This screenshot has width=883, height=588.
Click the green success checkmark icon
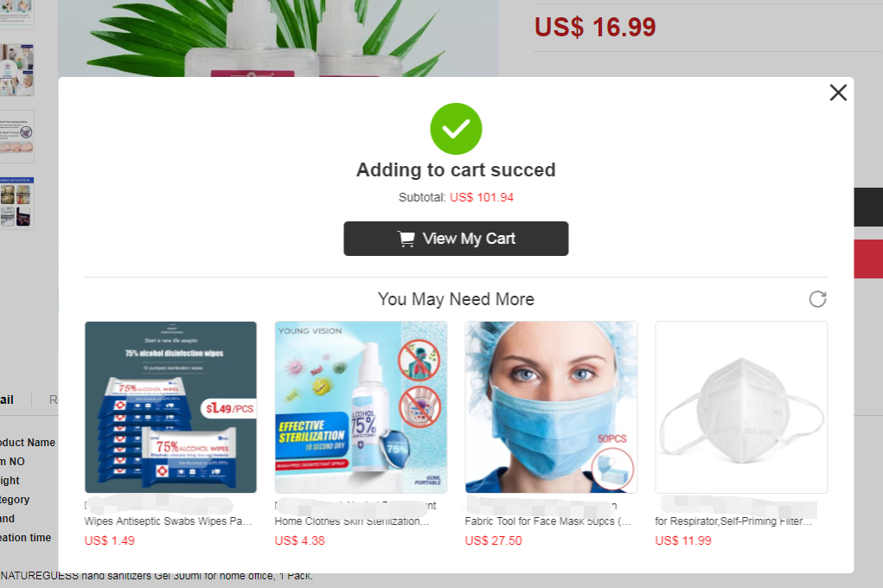(456, 129)
